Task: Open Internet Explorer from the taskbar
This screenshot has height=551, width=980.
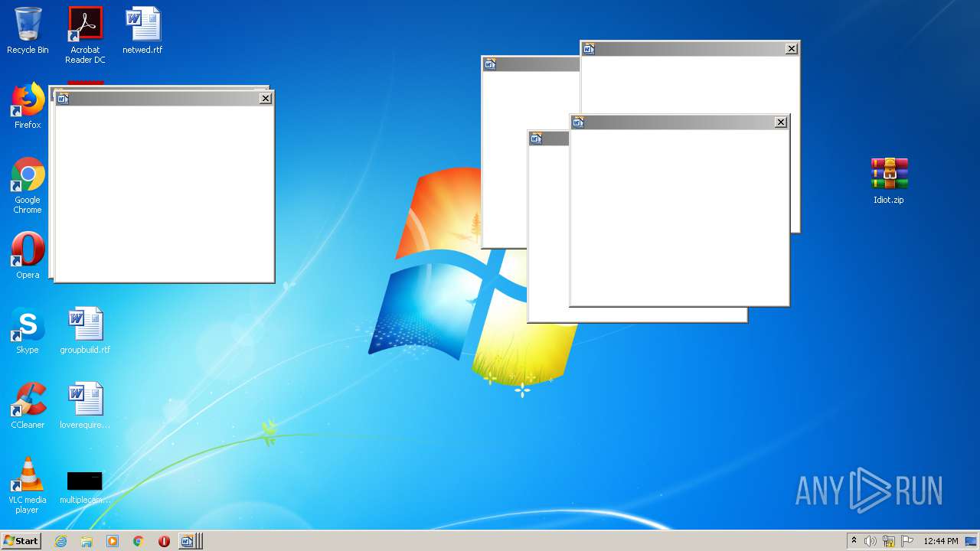Action: [60, 541]
